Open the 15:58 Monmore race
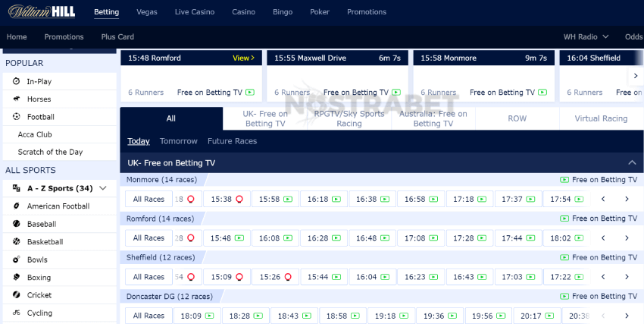644x324 pixels. coord(275,199)
